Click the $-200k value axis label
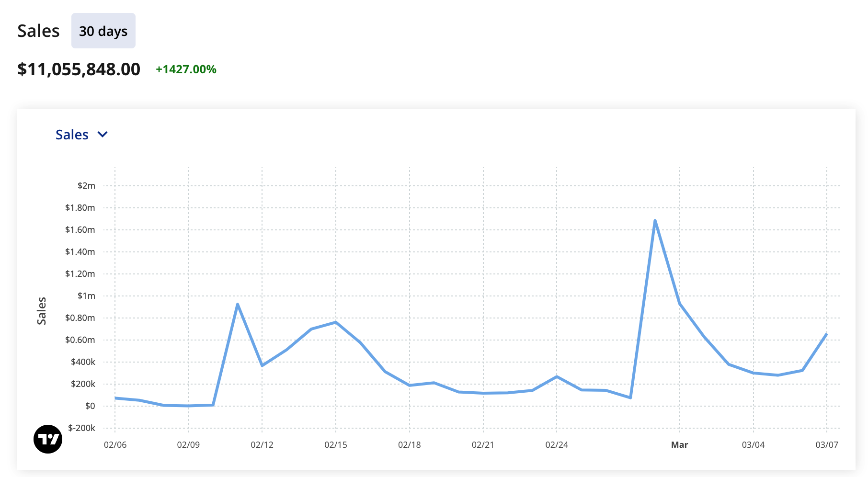The image size is (868, 477). 81,428
